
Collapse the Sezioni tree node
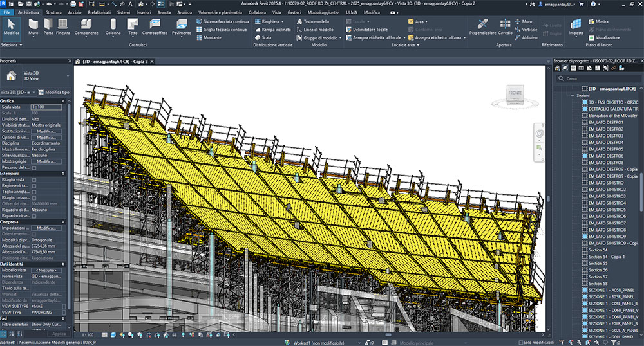click(571, 95)
